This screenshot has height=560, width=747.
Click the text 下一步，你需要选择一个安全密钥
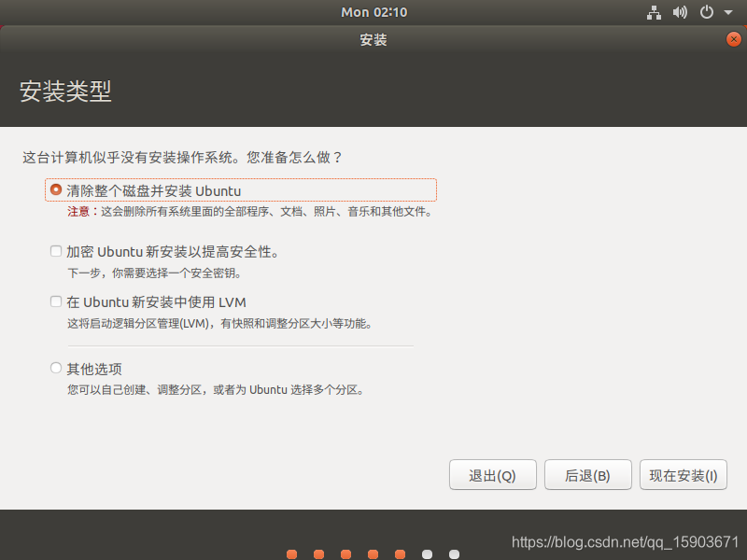tap(155, 273)
